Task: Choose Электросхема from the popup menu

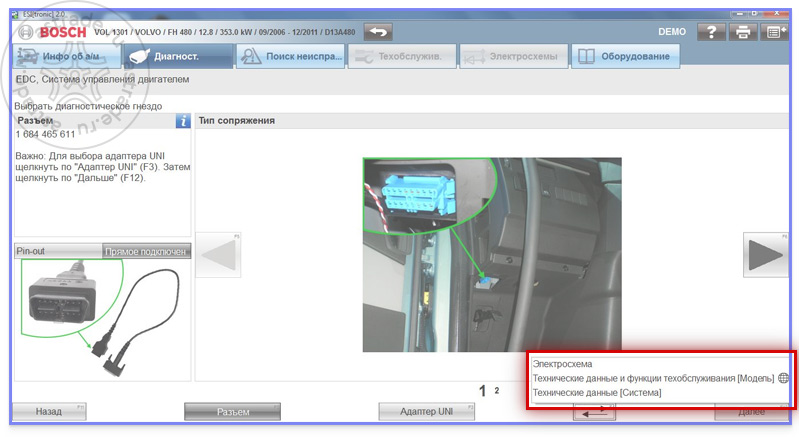Action: click(563, 364)
